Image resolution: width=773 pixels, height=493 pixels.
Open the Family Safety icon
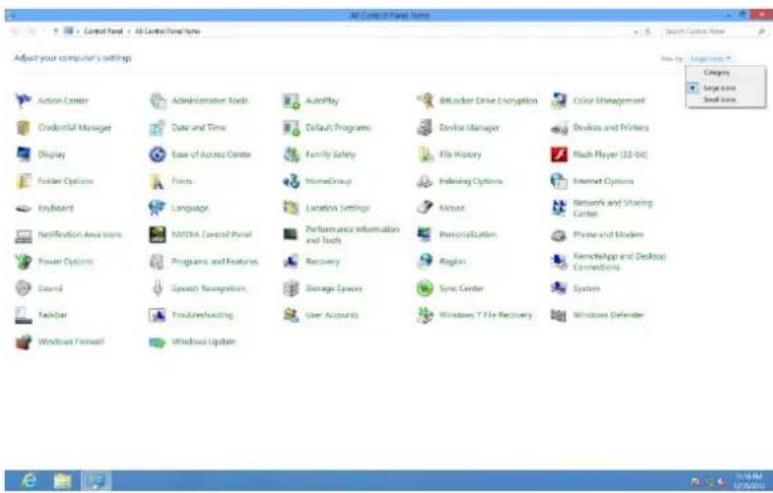pyautogui.click(x=291, y=154)
